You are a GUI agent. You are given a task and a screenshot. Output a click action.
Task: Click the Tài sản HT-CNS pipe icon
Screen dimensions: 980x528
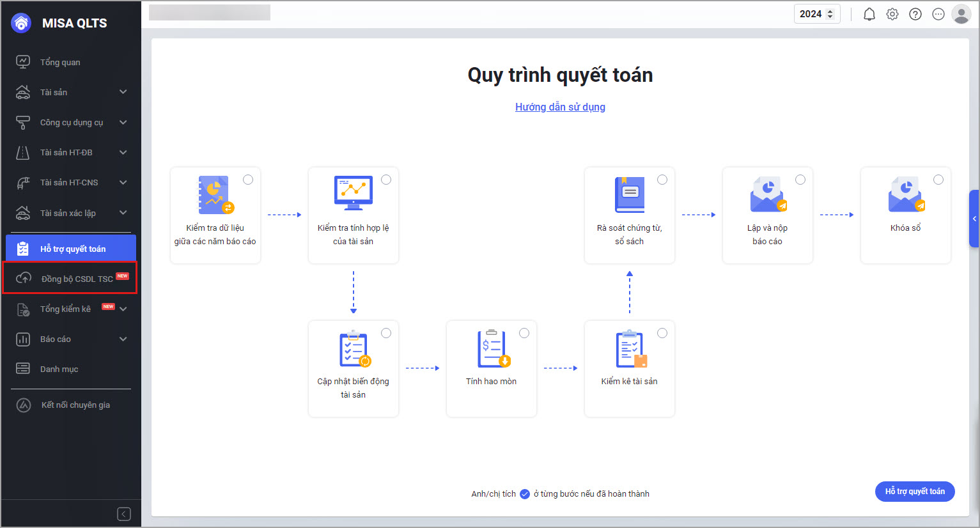[23, 182]
